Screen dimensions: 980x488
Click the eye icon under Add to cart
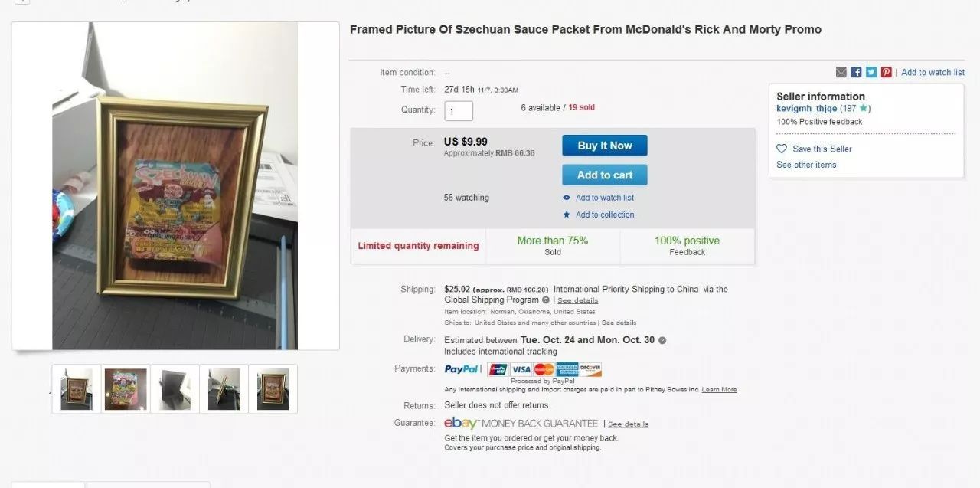click(567, 198)
